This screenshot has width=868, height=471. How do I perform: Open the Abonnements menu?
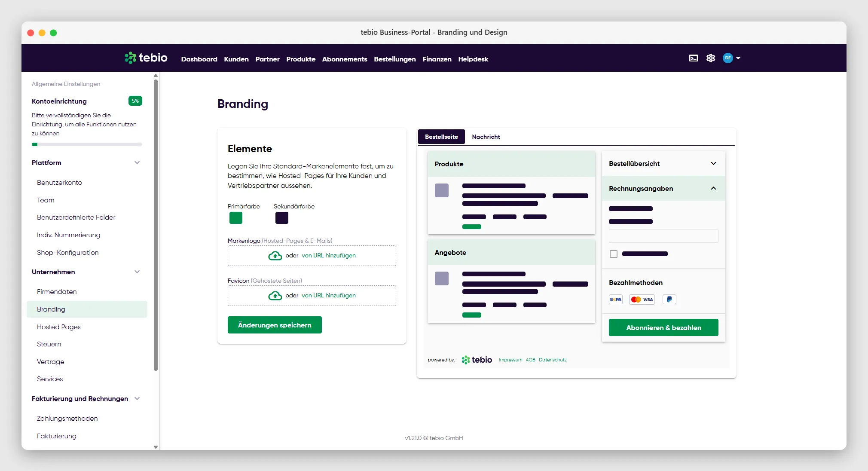(x=345, y=59)
